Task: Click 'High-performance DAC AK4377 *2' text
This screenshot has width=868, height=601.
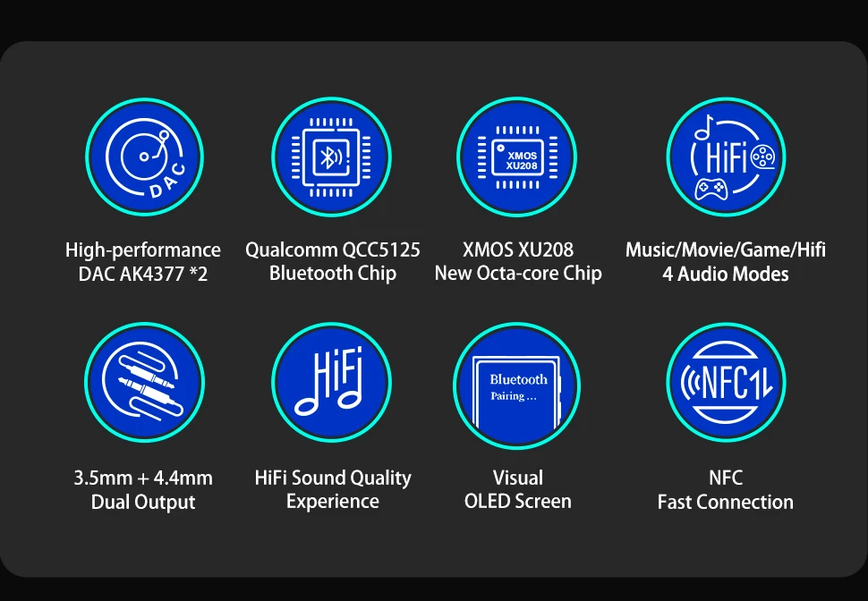Action: (143, 262)
